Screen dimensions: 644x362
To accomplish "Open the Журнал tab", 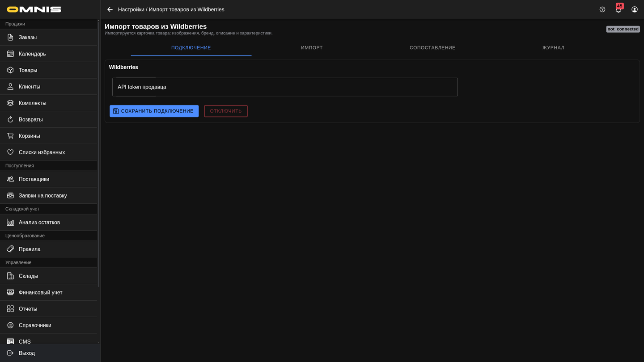I will [x=553, y=48].
